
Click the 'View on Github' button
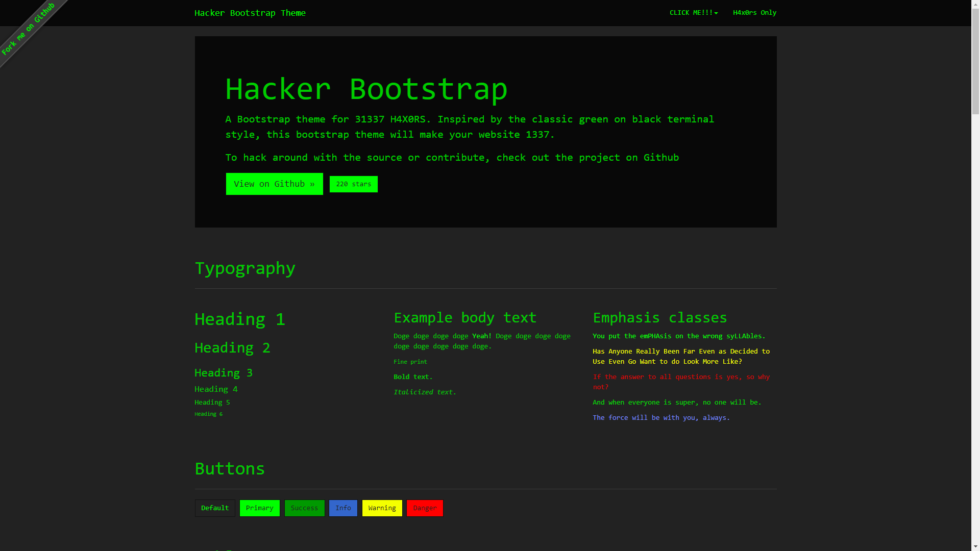coord(274,184)
